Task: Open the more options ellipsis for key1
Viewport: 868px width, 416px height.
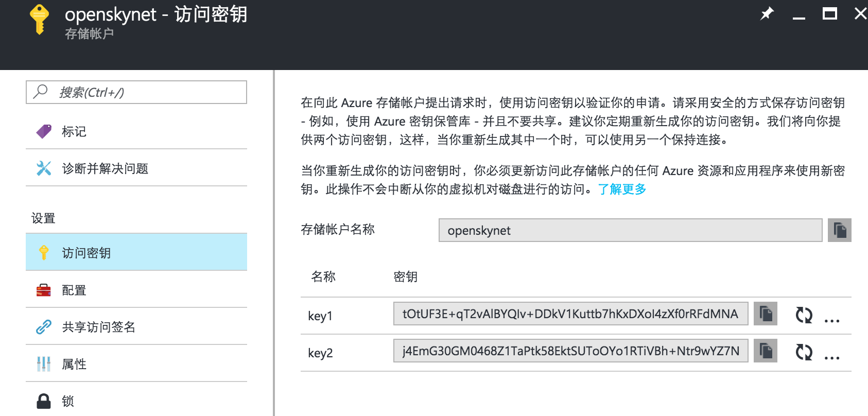Action: (x=832, y=320)
